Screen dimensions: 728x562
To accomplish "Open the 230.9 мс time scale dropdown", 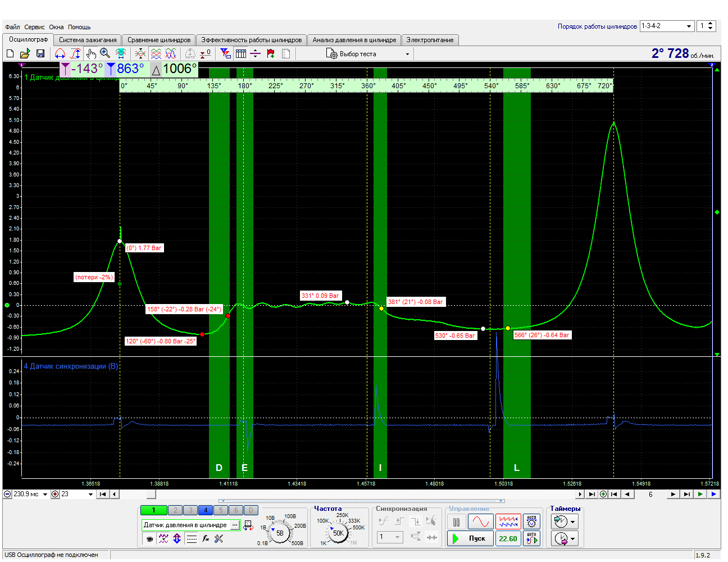I will point(45,495).
